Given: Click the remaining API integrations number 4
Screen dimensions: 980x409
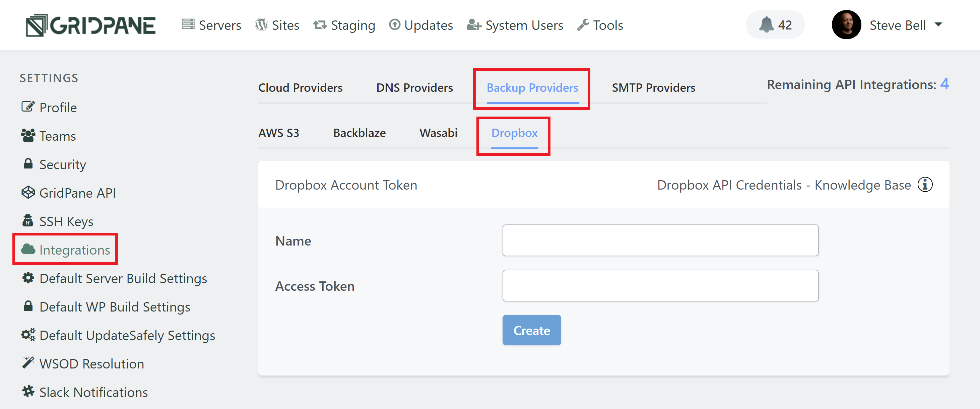Looking at the screenshot, I should [x=944, y=84].
